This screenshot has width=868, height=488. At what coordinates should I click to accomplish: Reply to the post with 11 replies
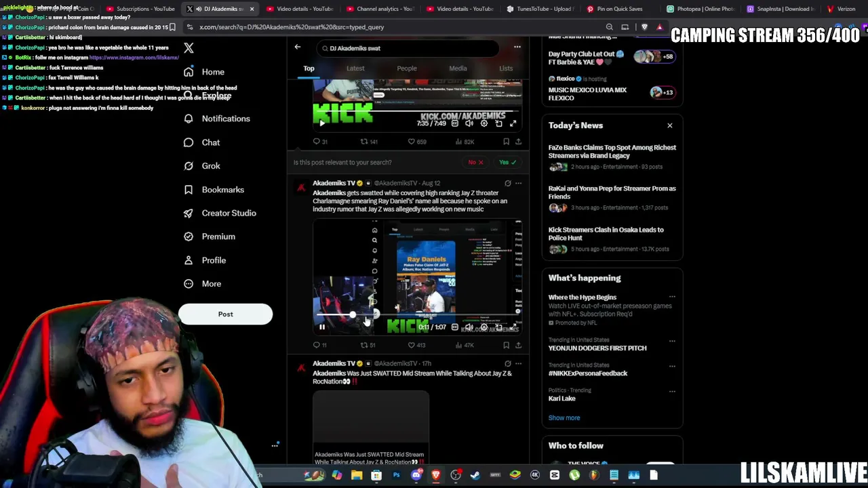point(320,345)
